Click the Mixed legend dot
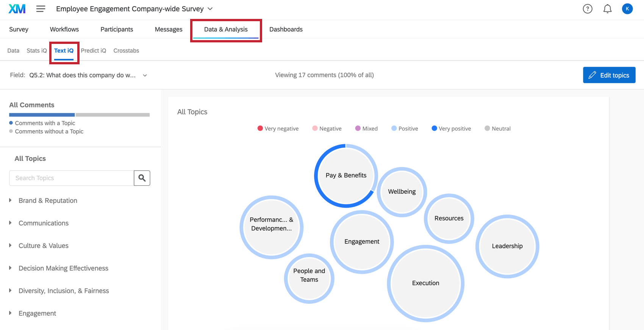Image resolution: width=644 pixels, height=330 pixels. [x=358, y=128]
